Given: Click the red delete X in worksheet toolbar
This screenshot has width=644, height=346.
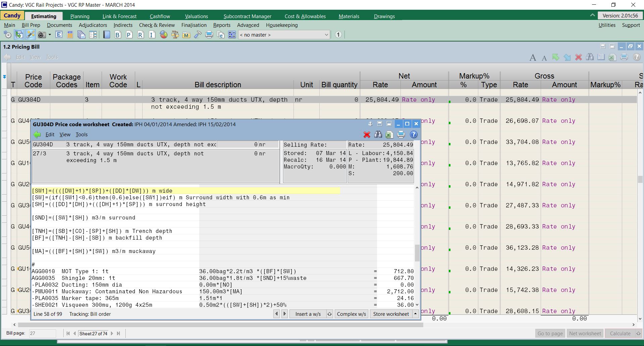Looking at the screenshot, I should coord(367,135).
